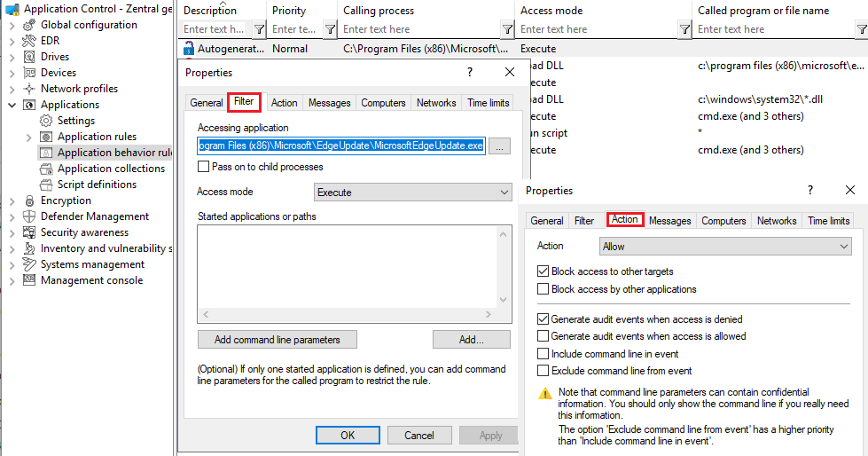Enable Pass on to child processes
The image size is (868, 456).
point(204,167)
